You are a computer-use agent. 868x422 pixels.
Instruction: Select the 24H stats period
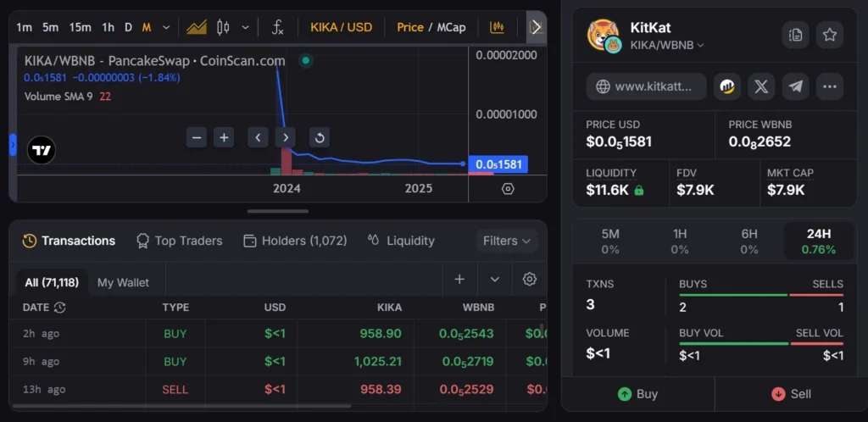[x=819, y=242]
